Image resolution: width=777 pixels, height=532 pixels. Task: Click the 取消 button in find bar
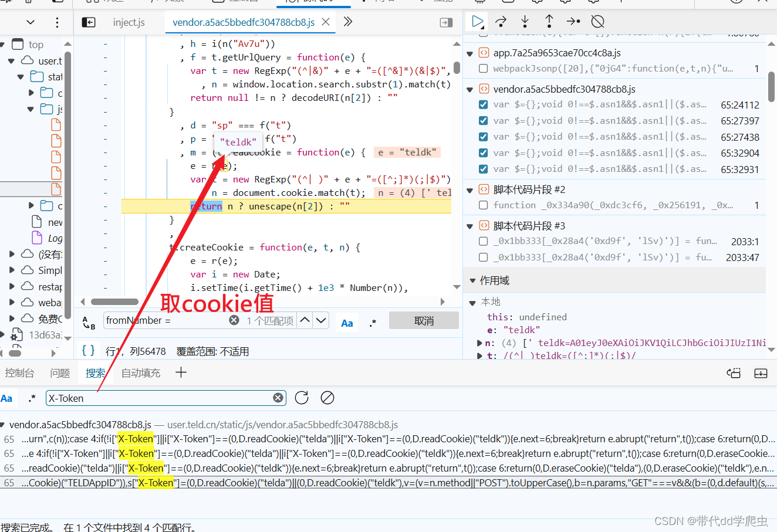[424, 321]
